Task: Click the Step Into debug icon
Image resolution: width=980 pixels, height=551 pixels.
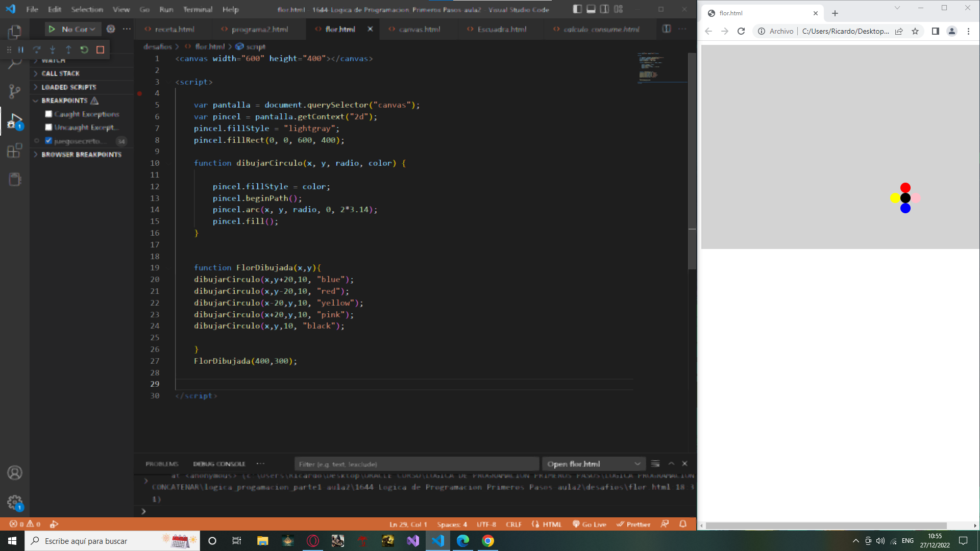Action: [52, 49]
